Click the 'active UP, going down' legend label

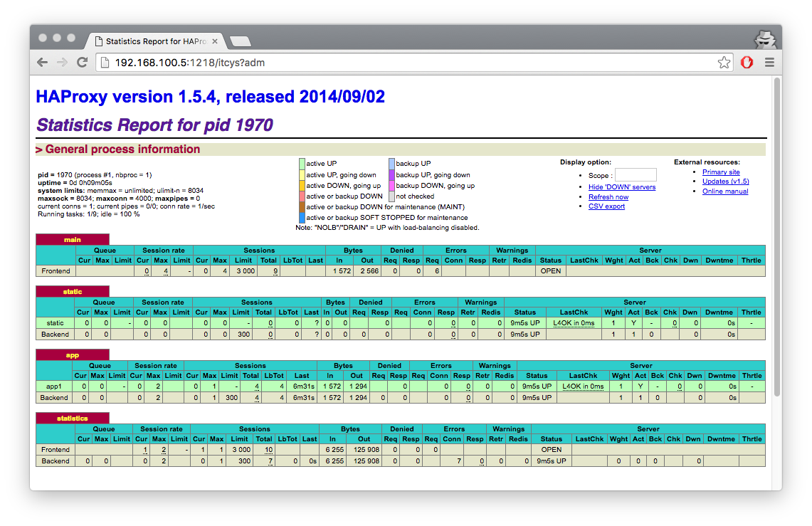pos(341,174)
